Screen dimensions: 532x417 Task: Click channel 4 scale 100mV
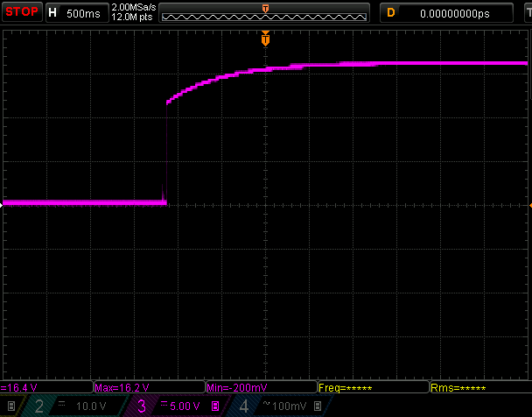(290, 406)
